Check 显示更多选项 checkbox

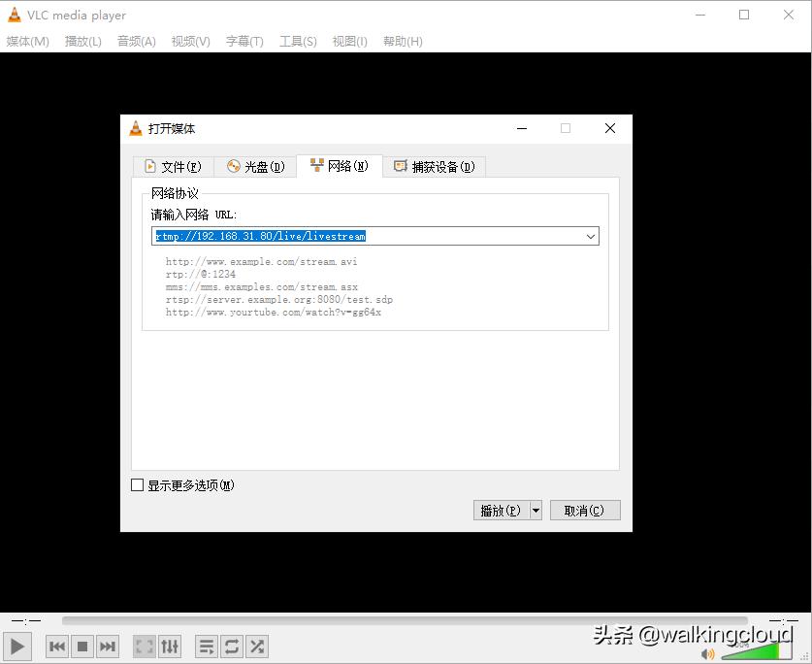[137, 484]
